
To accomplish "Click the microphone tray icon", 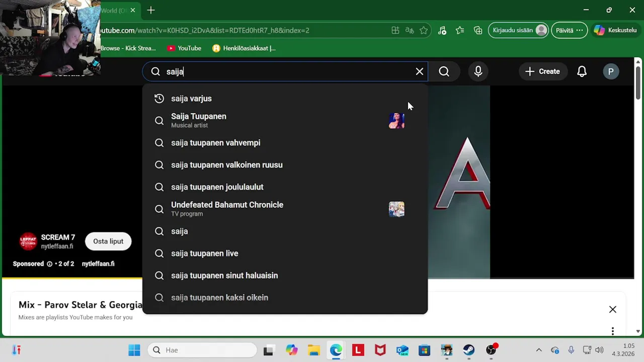I will coord(571,350).
